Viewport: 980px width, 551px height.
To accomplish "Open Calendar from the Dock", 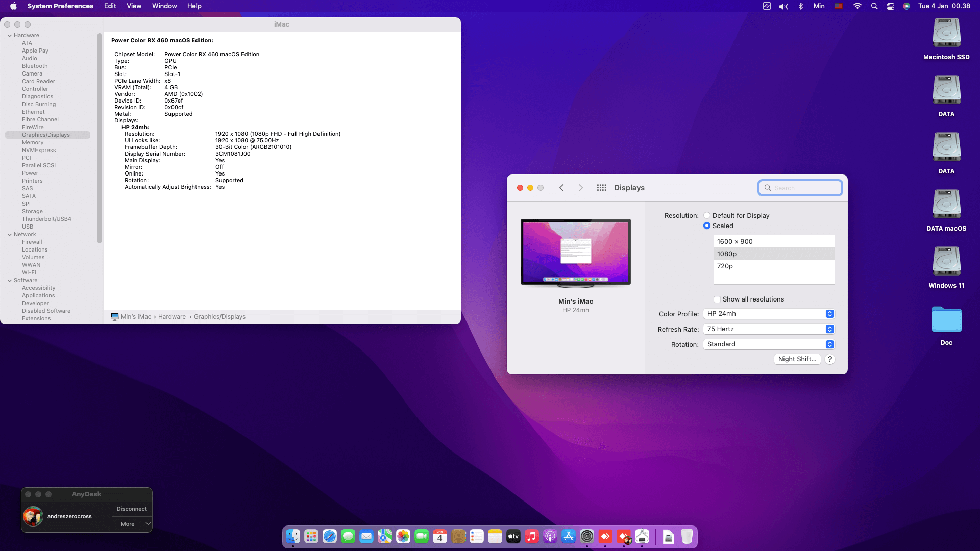I will pos(440,536).
